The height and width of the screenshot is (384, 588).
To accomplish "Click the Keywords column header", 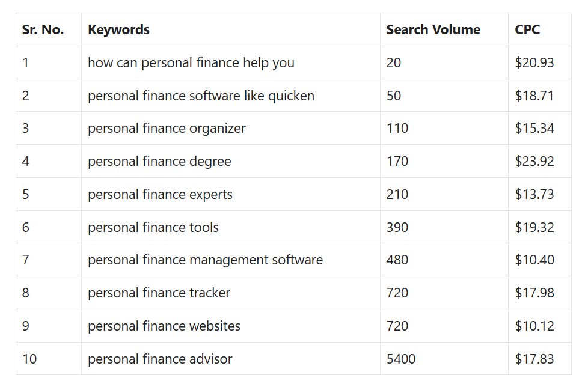I will click(x=118, y=29).
